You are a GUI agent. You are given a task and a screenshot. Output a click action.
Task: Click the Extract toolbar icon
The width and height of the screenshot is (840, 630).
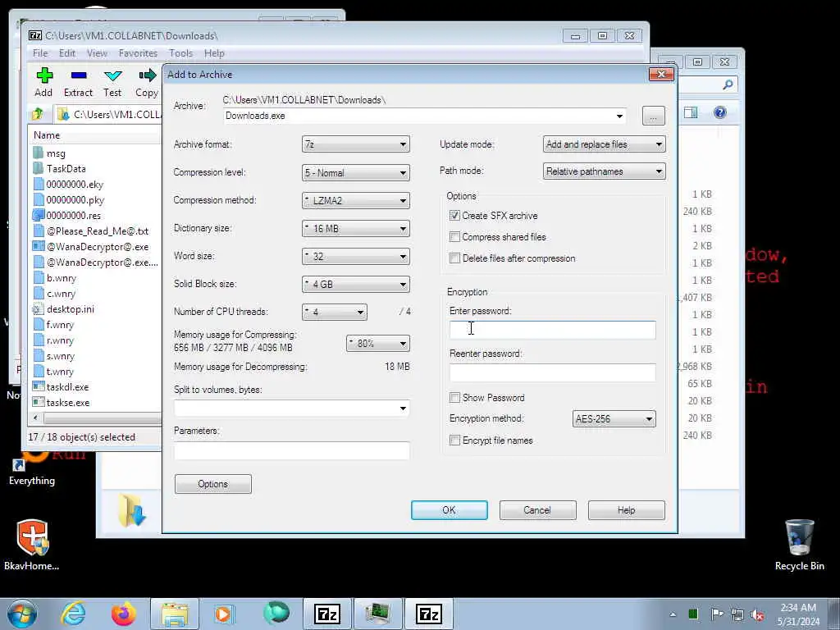click(78, 82)
